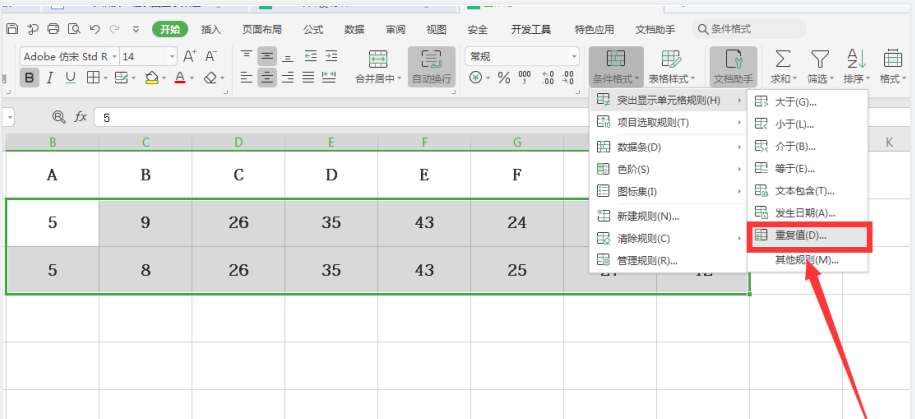Viewport: 915px width, 419px height.
Task: Align text left
Action: tap(246, 77)
